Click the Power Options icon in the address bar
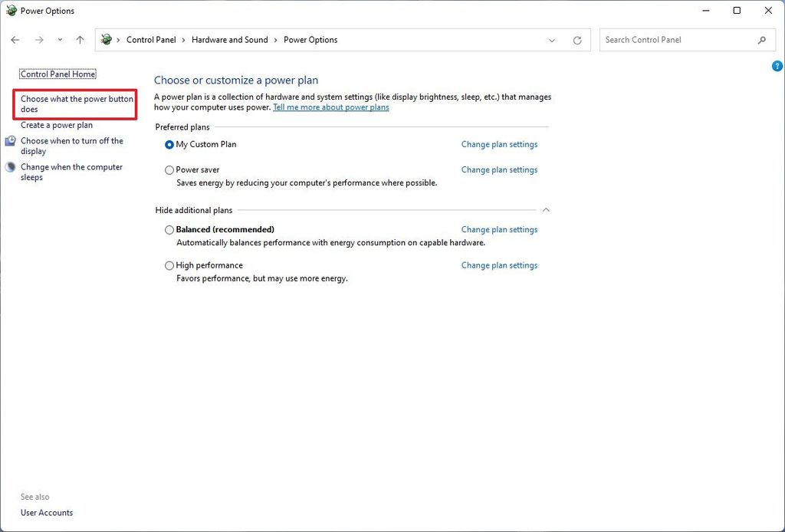785x532 pixels. point(105,39)
